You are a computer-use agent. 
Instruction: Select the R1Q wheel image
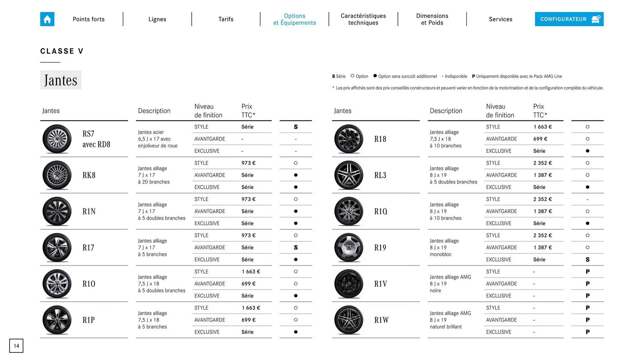pyautogui.click(x=348, y=211)
